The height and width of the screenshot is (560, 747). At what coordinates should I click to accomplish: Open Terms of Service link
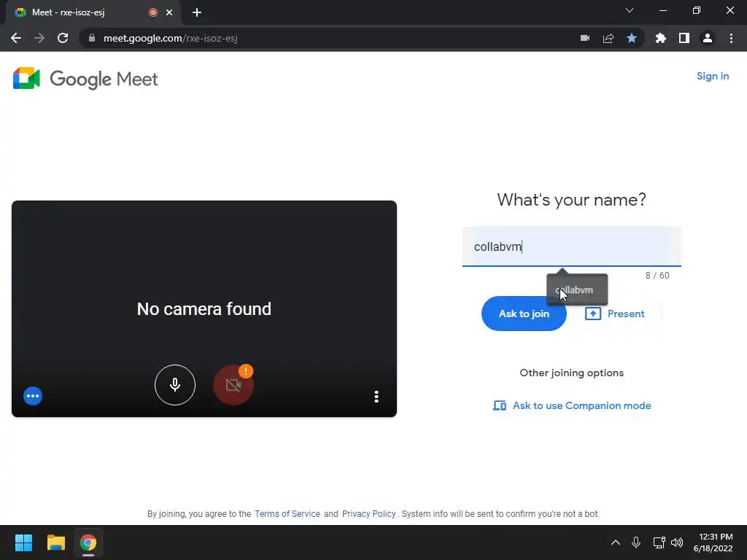(287, 514)
